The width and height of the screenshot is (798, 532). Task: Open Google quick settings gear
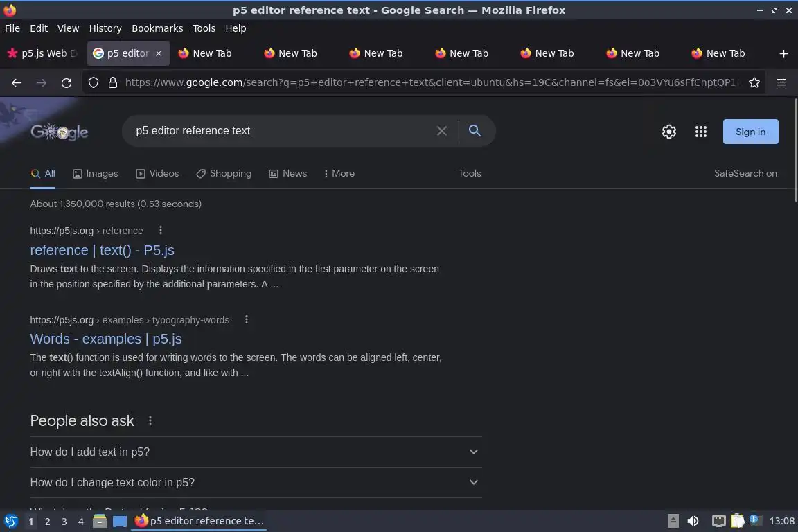(x=668, y=132)
